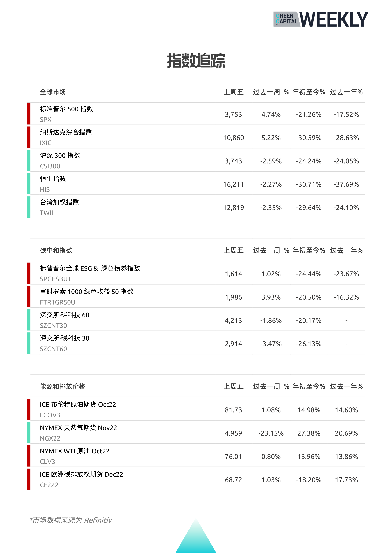Select the 指数追踪 page title
Image resolution: width=392 pixels, height=554 pixels.
coord(196,60)
